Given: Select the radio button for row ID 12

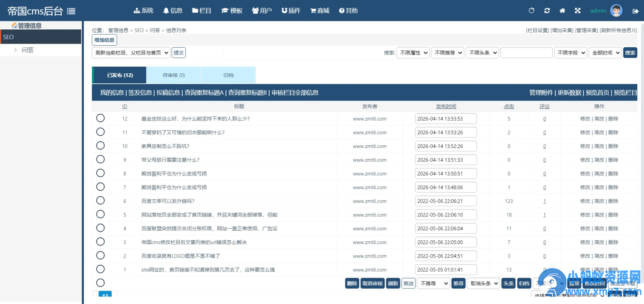Looking at the screenshot, I should pyautogui.click(x=100, y=118).
